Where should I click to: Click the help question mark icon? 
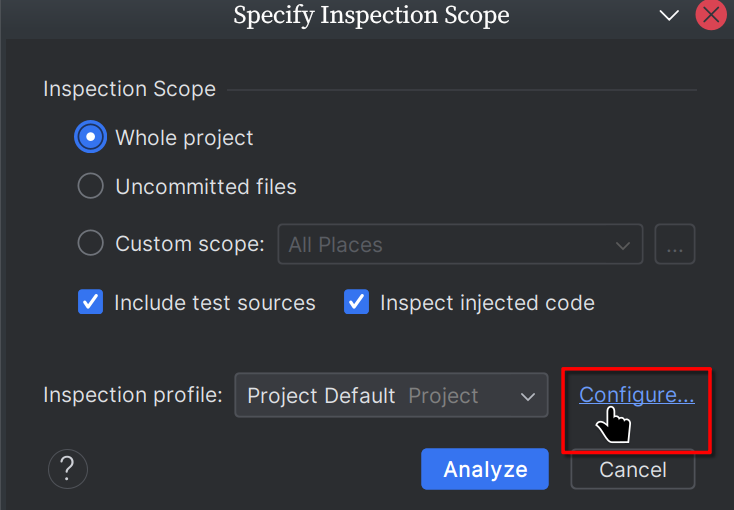click(x=67, y=468)
